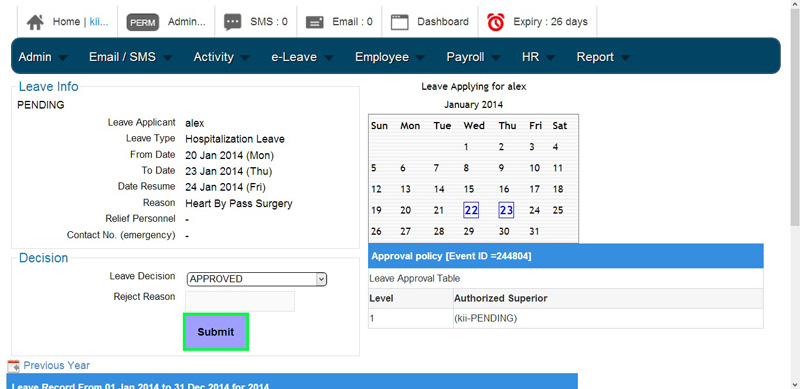Expand the Activity menu
This screenshot has height=389, width=800.
tap(221, 57)
